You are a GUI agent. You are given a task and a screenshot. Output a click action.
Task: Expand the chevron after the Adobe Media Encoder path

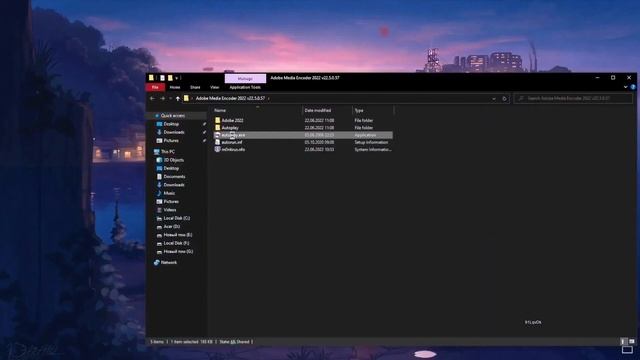269,98
